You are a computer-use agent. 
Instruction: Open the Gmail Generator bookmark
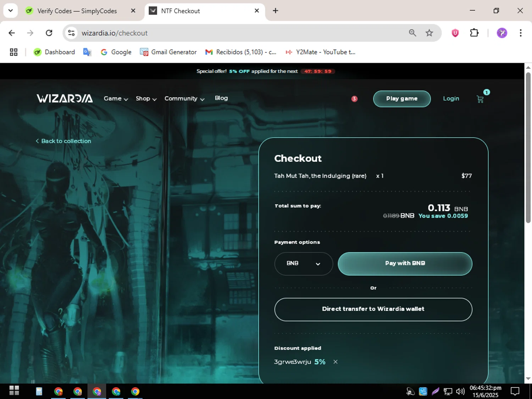pos(168,52)
